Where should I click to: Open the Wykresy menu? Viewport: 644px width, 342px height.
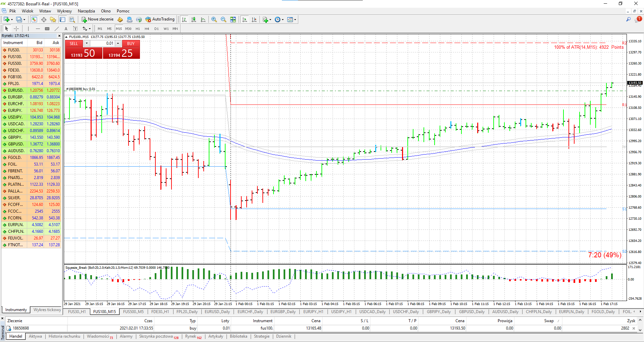tap(64, 11)
